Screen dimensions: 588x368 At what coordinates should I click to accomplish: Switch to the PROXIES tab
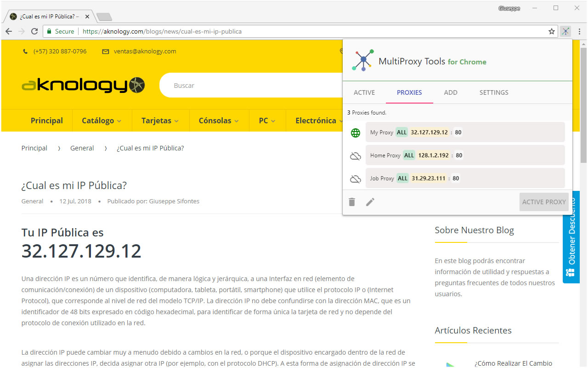click(x=409, y=92)
